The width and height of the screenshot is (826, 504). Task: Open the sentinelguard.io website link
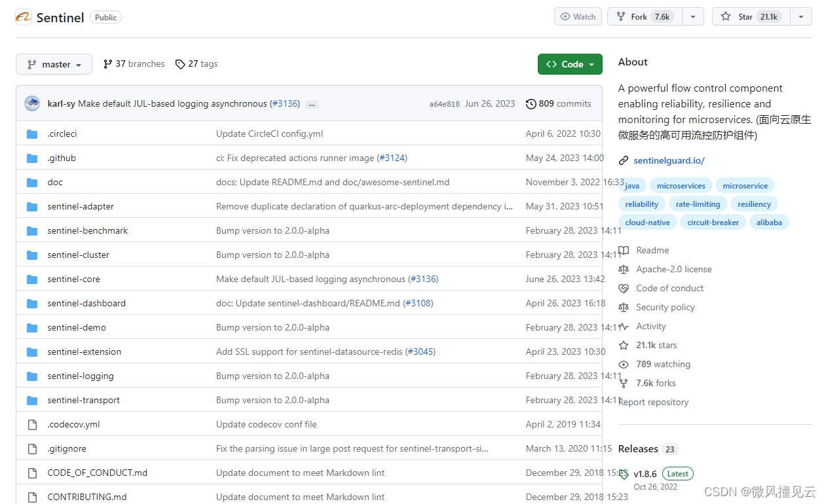coord(669,161)
